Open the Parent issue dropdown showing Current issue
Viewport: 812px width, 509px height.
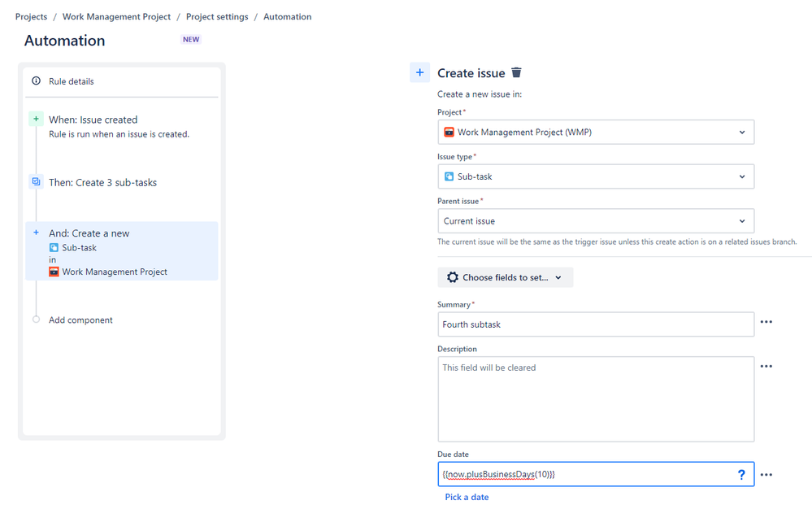tap(596, 221)
